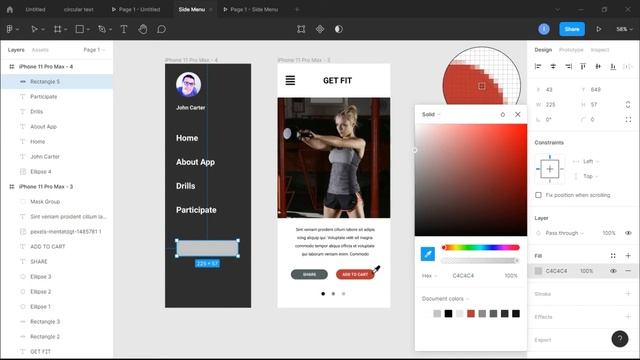The width and height of the screenshot is (640, 360).
Task: Open the Solid fill type dropdown
Action: click(431, 114)
